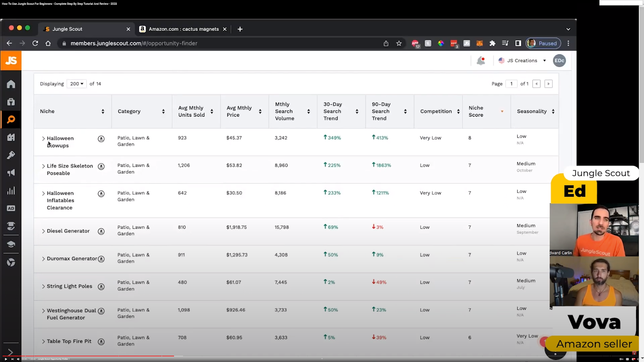This screenshot has width=644, height=362.
Task: Open the home icon in sidebar
Action: [x=11, y=84]
